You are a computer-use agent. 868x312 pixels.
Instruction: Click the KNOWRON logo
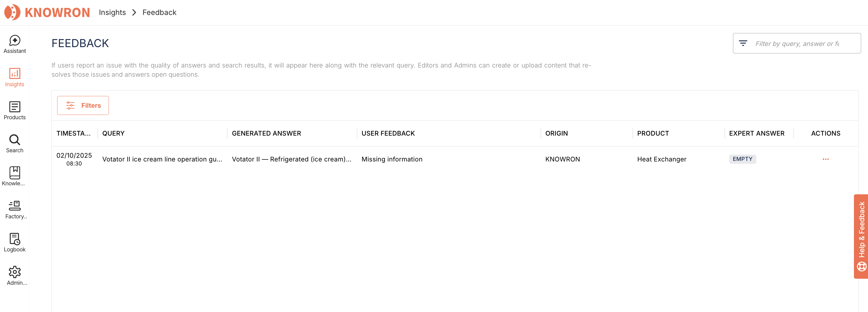(x=47, y=12)
